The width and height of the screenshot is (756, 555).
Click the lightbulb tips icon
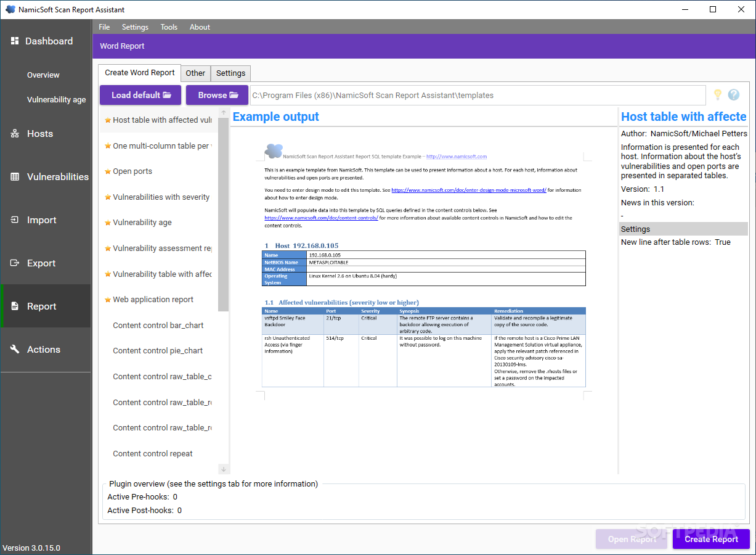click(717, 94)
